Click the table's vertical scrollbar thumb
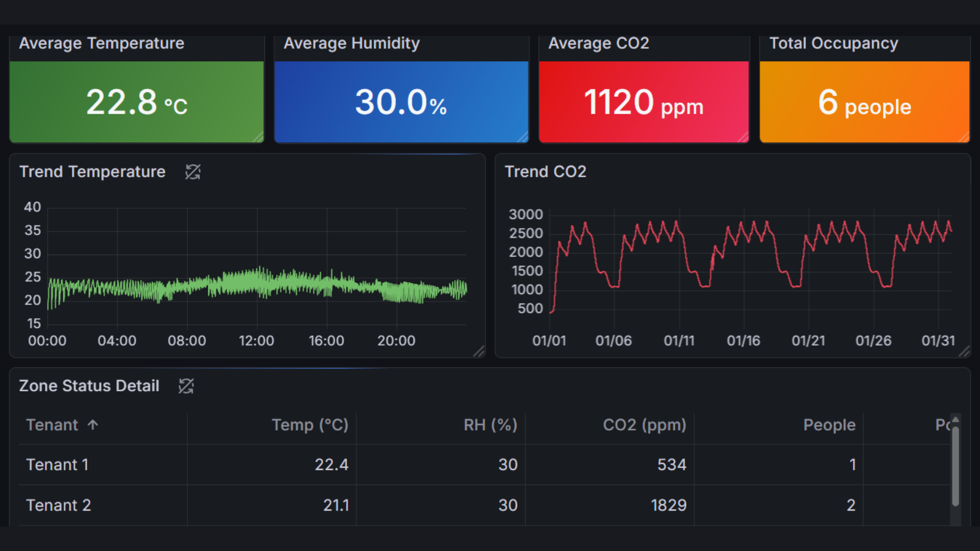Screen dimensions: 980x551 tap(955, 465)
